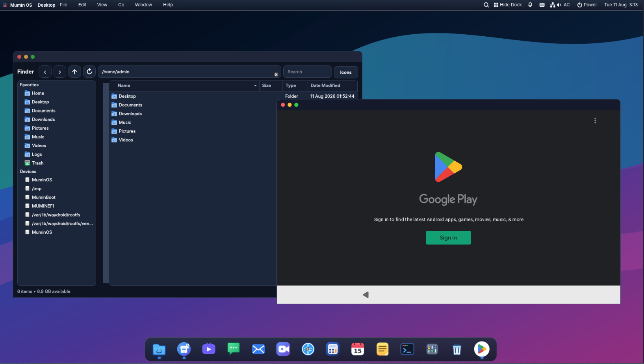This screenshot has width=644, height=364.
Task: Reload the Finder folder view
Action: click(89, 72)
